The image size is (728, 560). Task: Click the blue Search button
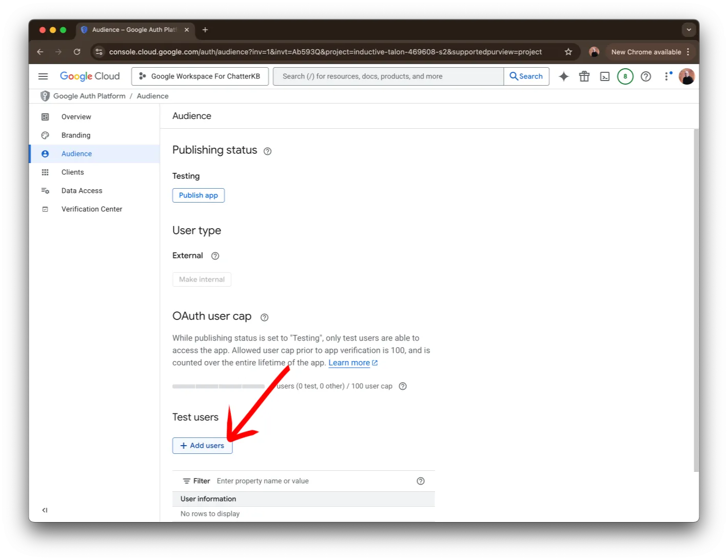click(526, 76)
